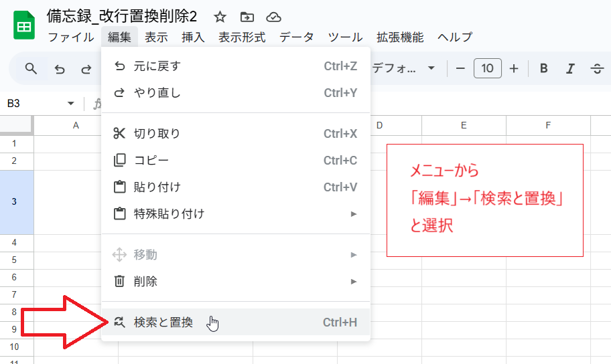Viewport: 611px width, 364px height.
Task: Open the ツール menu
Action: pos(345,37)
